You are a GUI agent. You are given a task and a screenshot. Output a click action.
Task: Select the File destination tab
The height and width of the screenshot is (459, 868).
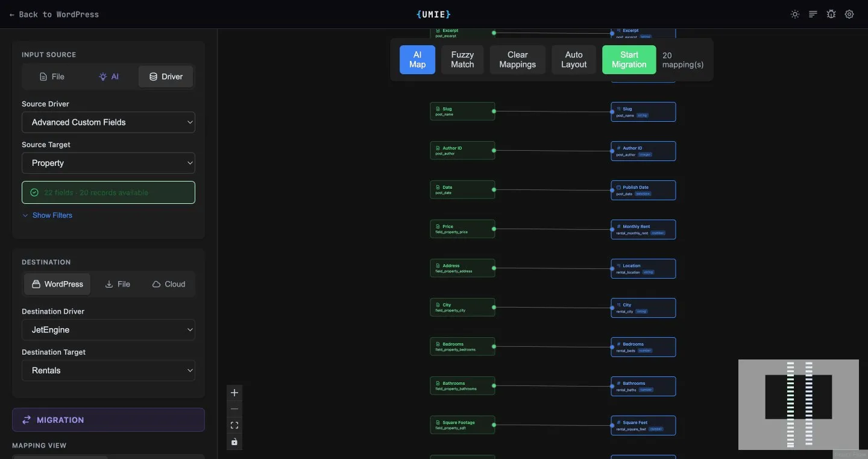click(118, 284)
